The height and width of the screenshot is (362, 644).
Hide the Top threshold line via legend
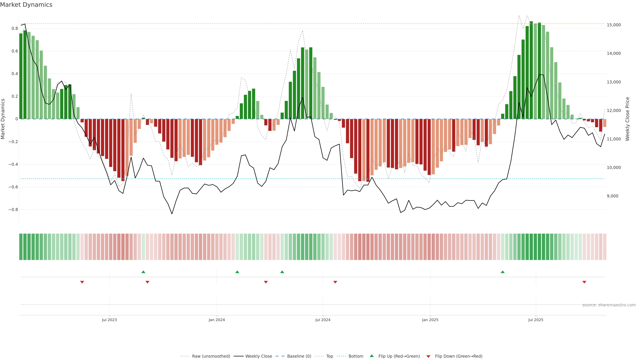(330, 356)
